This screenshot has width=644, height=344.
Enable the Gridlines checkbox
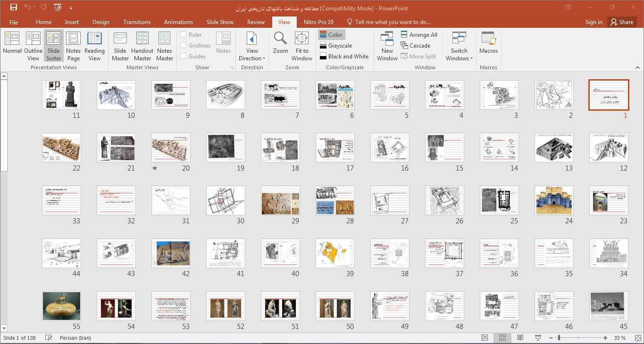[184, 45]
